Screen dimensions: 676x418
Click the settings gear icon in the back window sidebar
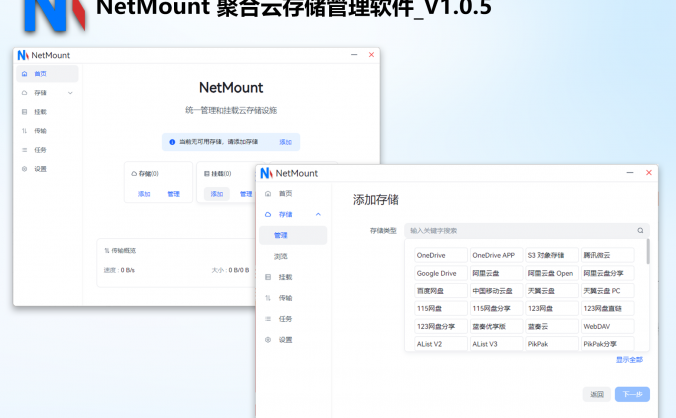click(25, 169)
